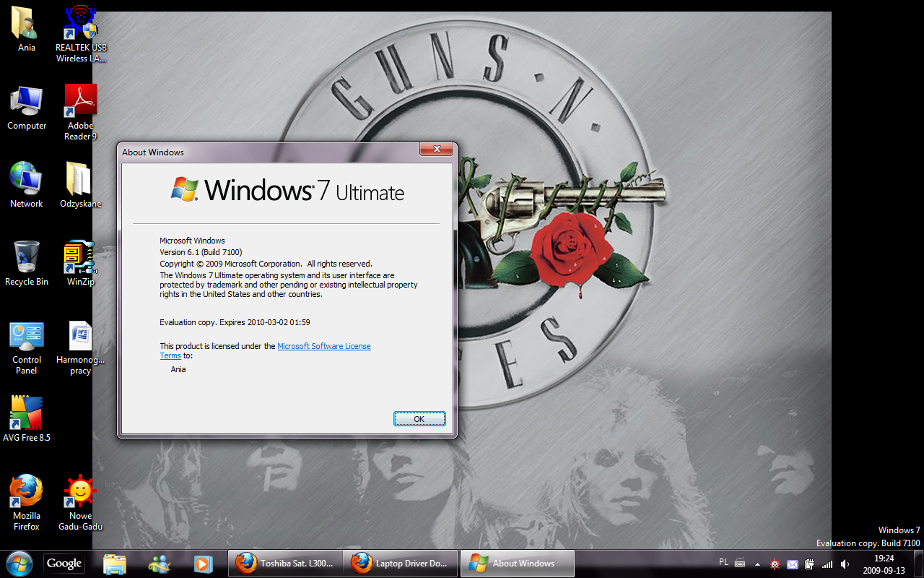This screenshot has width=924, height=578.
Task: Open the Ania user folder icon
Action: (x=27, y=30)
